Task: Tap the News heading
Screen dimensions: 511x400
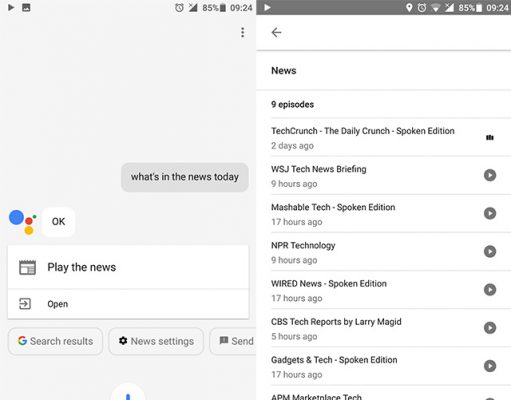Action: (283, 71)
